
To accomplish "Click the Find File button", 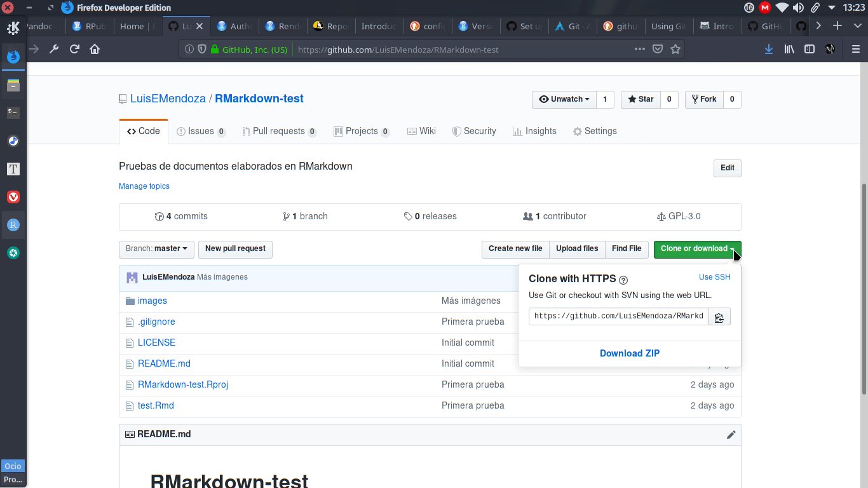I will [x=627, y=249].
